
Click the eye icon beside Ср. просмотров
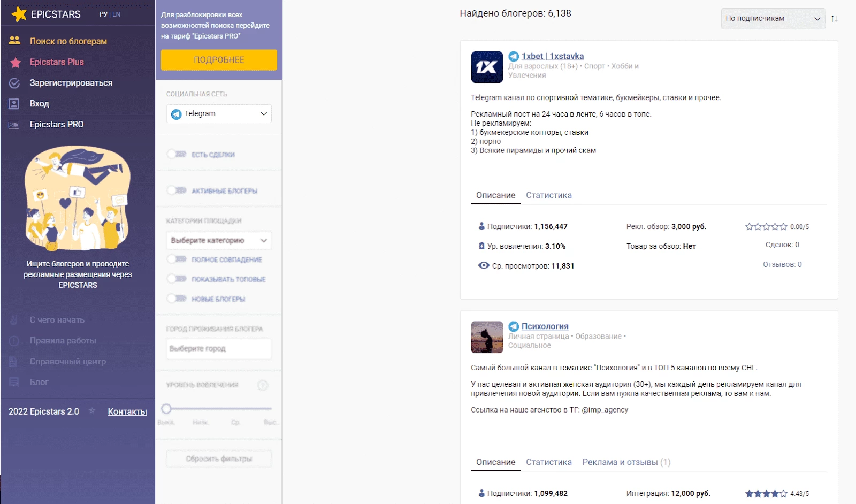tap(484, 265)
